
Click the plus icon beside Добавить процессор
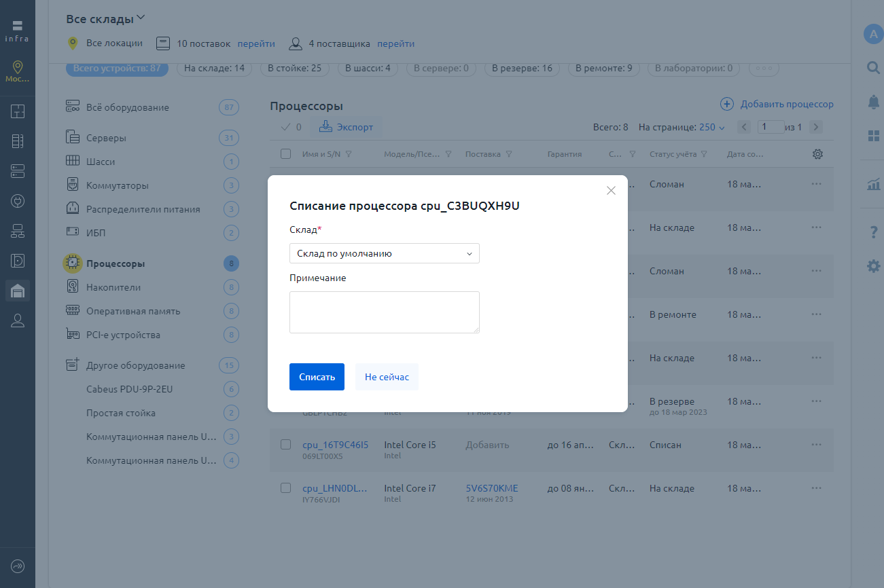(727, 104)
